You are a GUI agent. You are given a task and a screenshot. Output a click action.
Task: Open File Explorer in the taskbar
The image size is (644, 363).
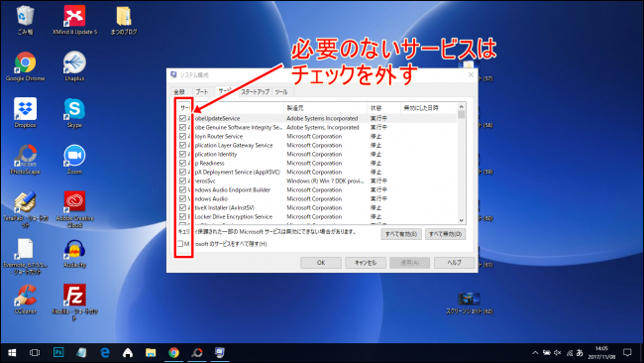tap(151, 353)
